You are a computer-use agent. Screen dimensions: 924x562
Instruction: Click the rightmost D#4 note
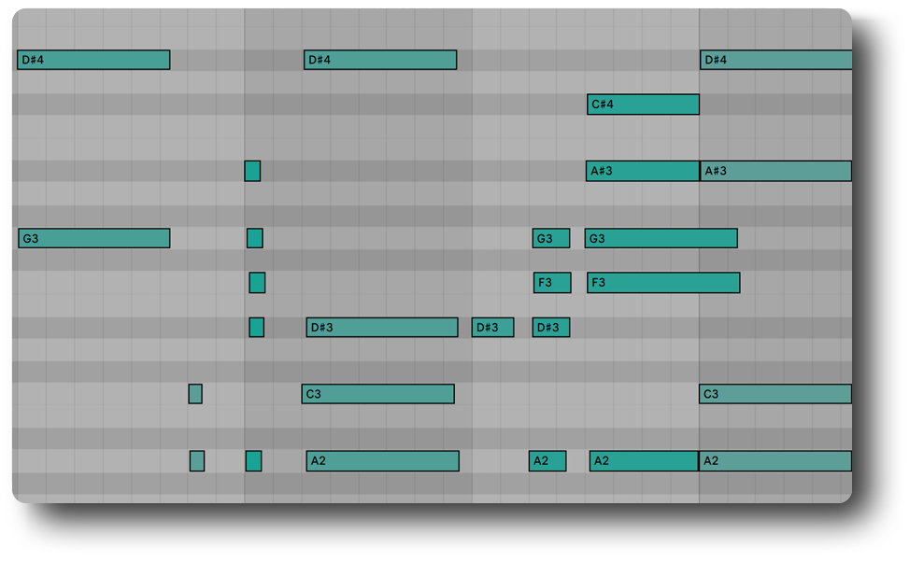775,60
